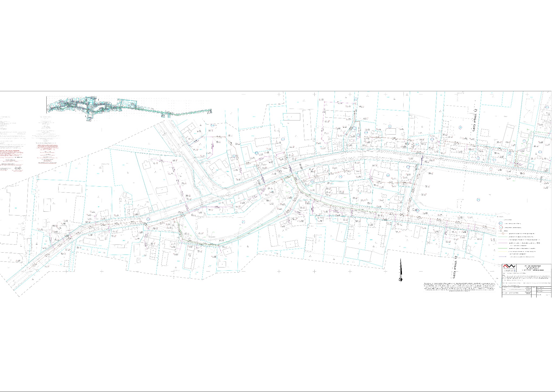Screen dimensions: 555x392
Task: Click the Instal company logo in title block
Action: pos(509,268)
